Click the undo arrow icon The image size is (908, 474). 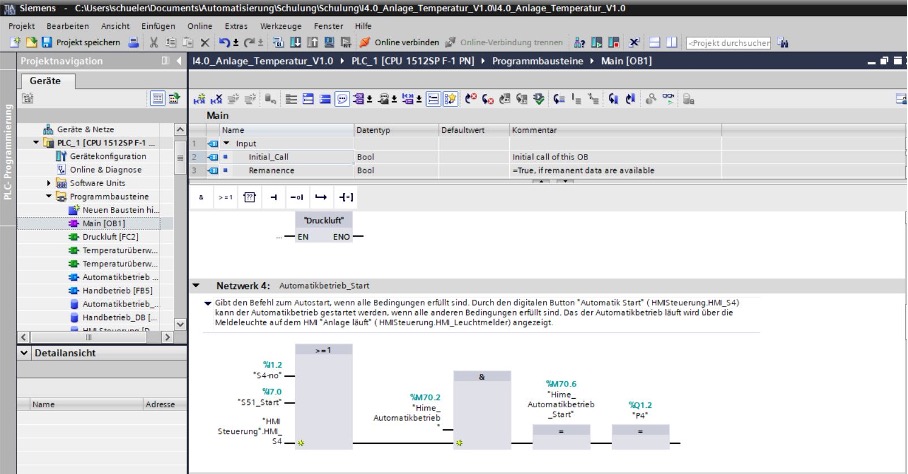tap(224, 43)
